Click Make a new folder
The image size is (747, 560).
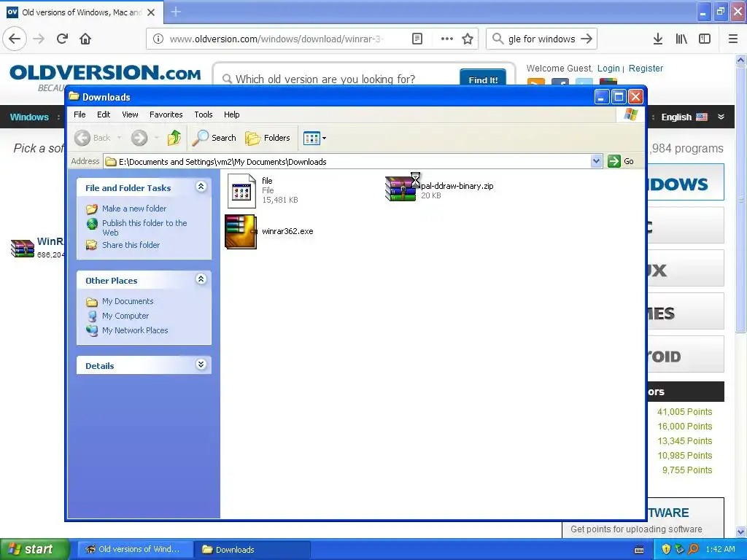coord(134,209)
